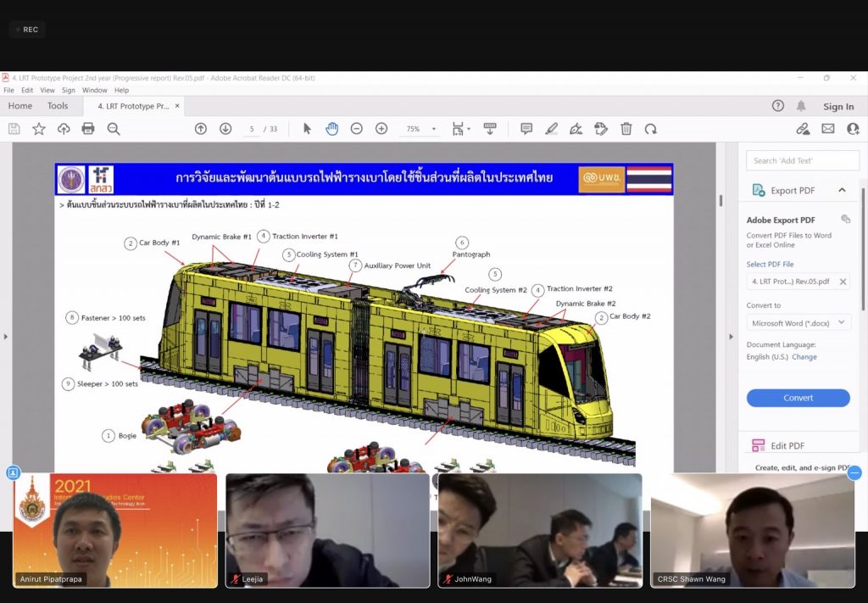Collapse the Export PDF panel section
This screenshot has width=868, height=603.
pyautogui.click(x=842, y=191)
